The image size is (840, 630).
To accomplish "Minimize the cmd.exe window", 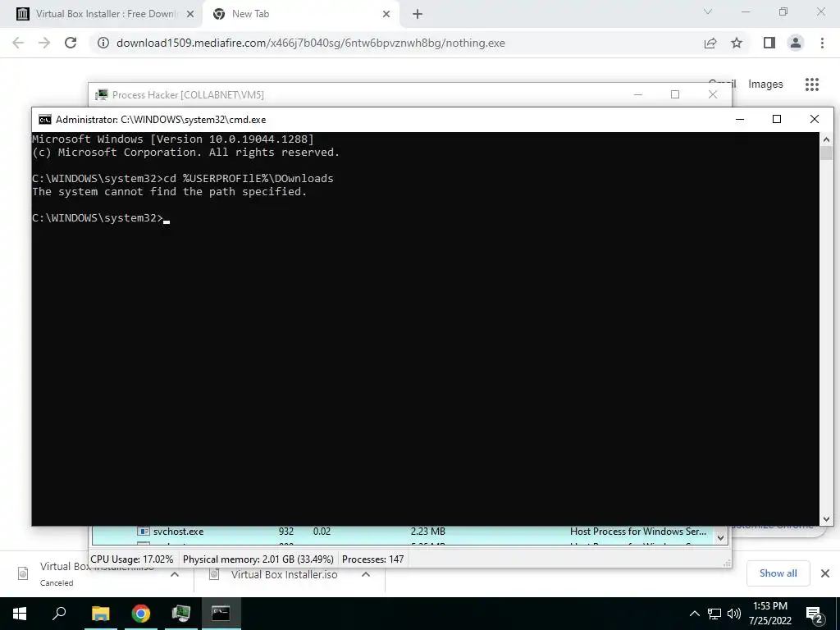I will tap(740, 120).
